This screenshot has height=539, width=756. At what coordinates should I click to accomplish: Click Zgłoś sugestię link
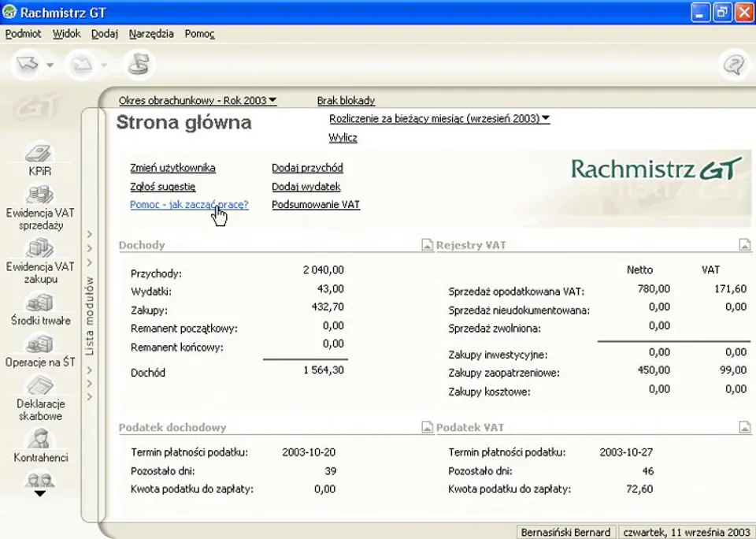point(162,186)
